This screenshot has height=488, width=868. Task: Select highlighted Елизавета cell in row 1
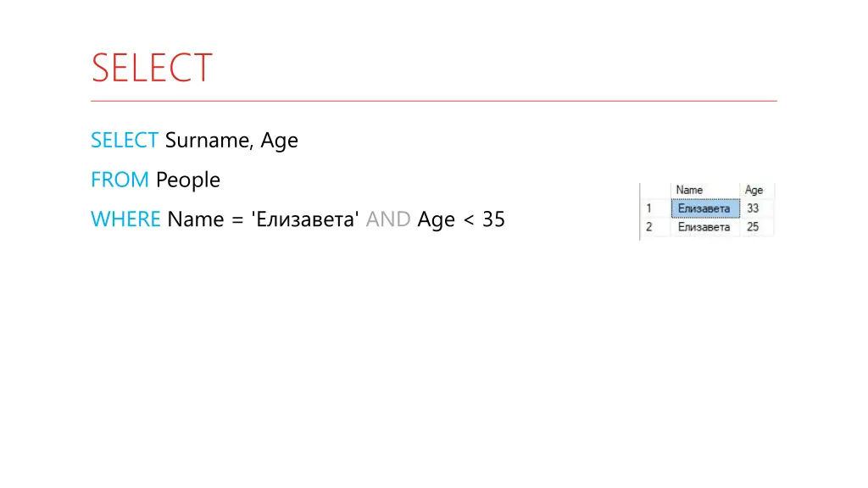(705, 208)
